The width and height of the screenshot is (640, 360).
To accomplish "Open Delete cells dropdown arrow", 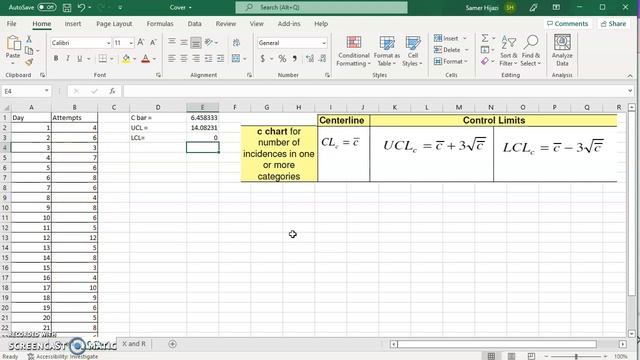I will (x=467, y=50).
